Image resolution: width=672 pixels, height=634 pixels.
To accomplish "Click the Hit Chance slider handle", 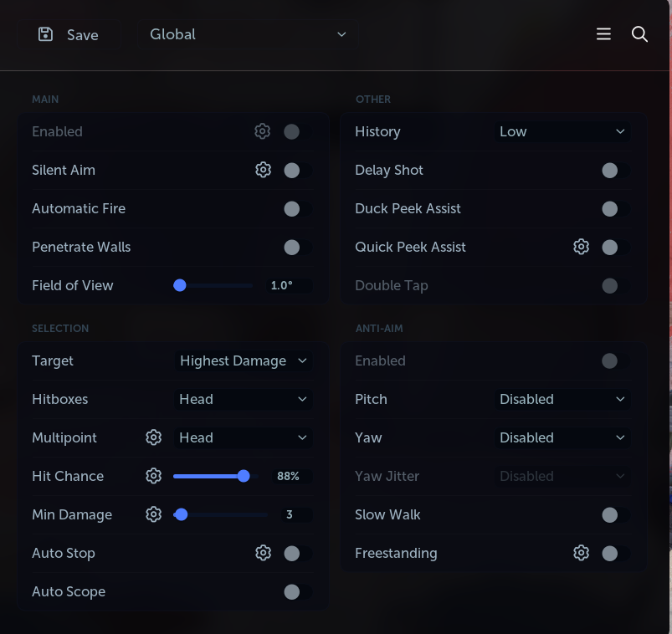I will tap(244, 476).
